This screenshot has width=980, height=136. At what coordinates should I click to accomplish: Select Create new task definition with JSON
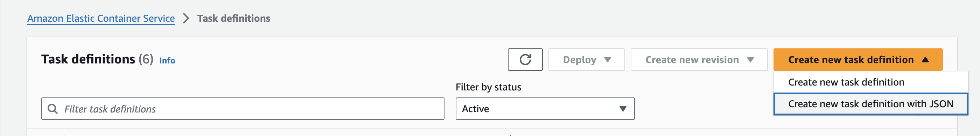(x=870, y=104)
